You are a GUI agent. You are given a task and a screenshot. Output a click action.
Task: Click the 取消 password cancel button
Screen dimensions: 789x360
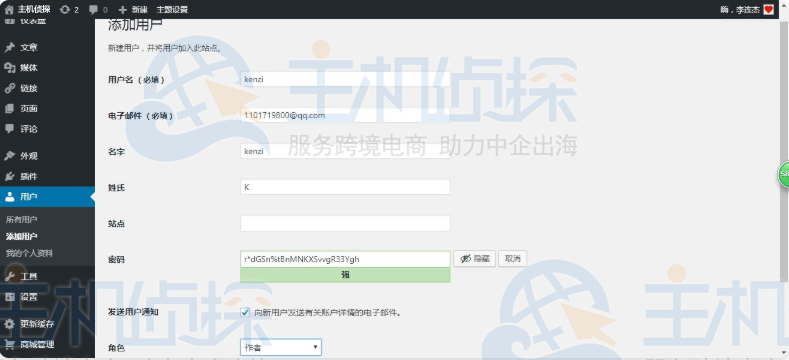coord(512,259)
